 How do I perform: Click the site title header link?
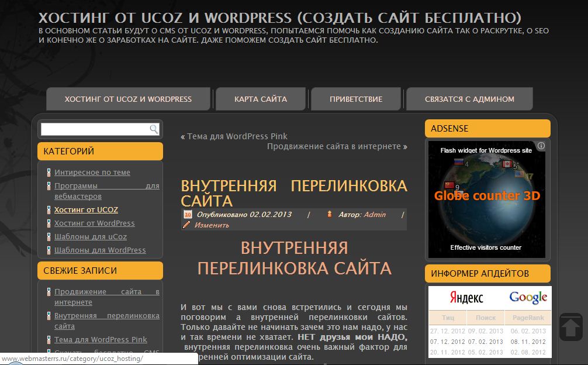tap(280, 18)
